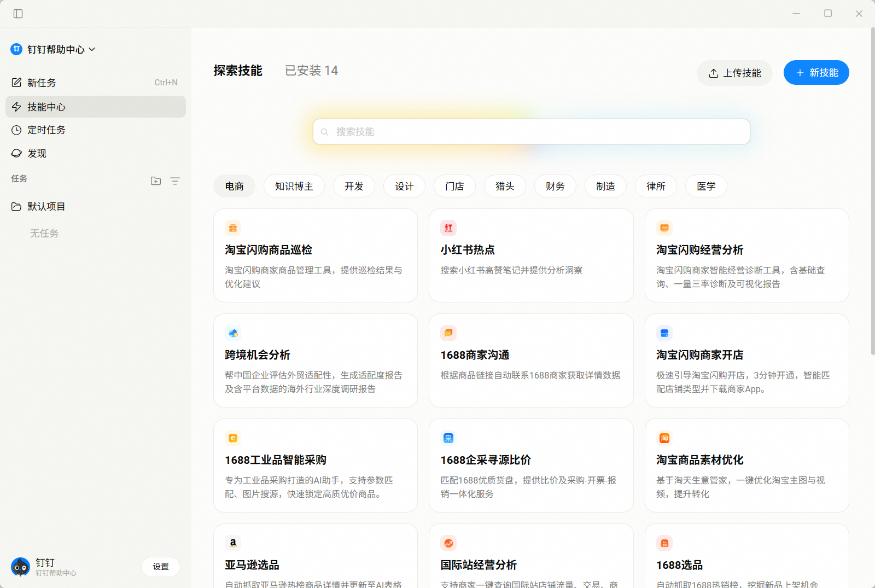
Task: Focus the 搜索技能 search field
Action: 532,132
